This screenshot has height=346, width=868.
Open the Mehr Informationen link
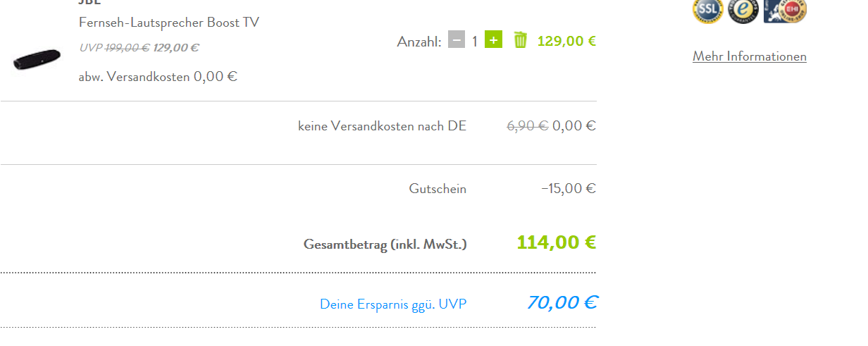(750, 56)
